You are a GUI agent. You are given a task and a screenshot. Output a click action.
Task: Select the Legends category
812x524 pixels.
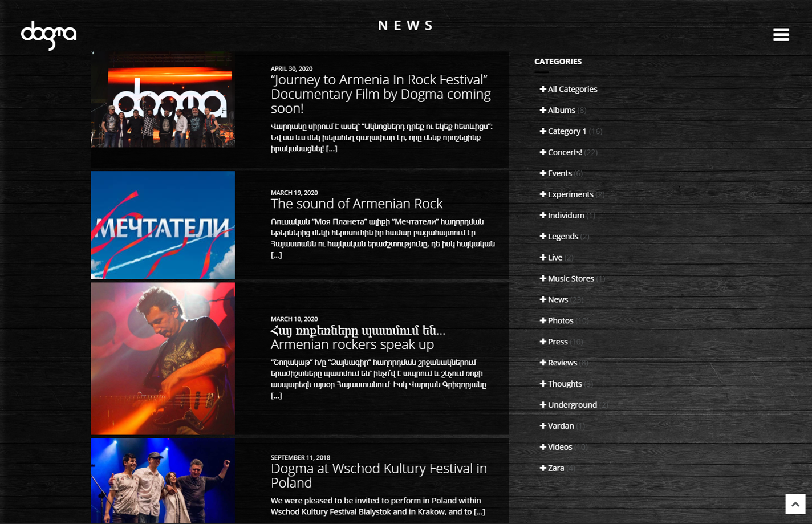563,237
